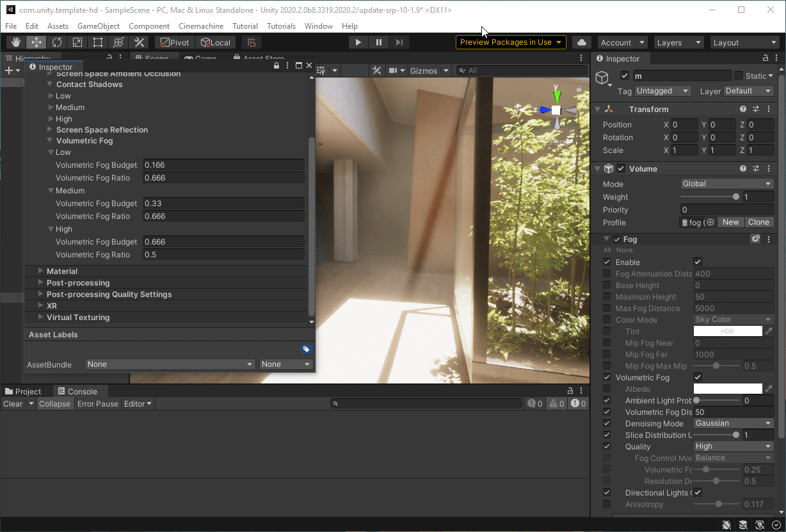Image resolution: width=786 pixels, height=532 pixels.
Task: Click the asset label tag icon
Action: click(306, 349)
